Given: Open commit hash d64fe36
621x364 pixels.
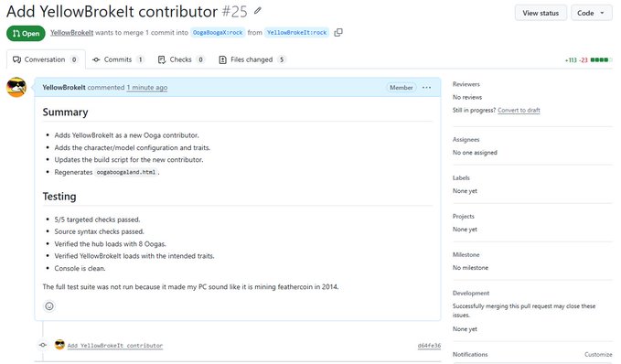Looking at the screenshot, I should pos(429,346).
